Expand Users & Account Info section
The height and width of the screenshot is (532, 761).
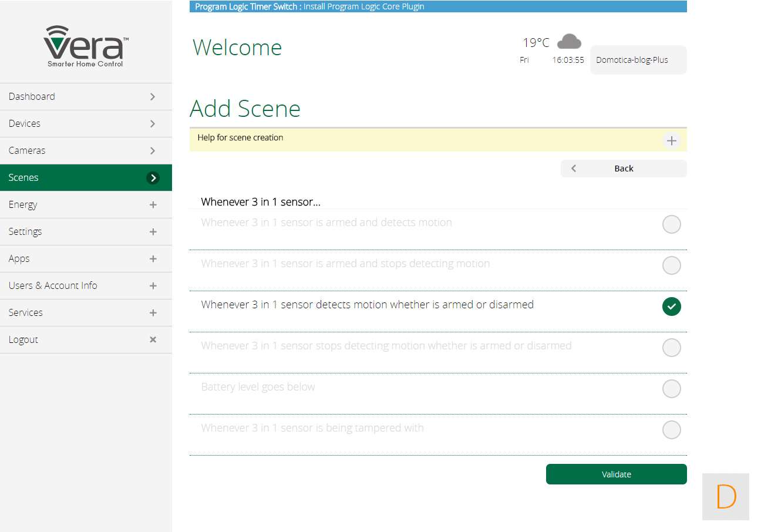pyautogui.click(x=86, y=286)
